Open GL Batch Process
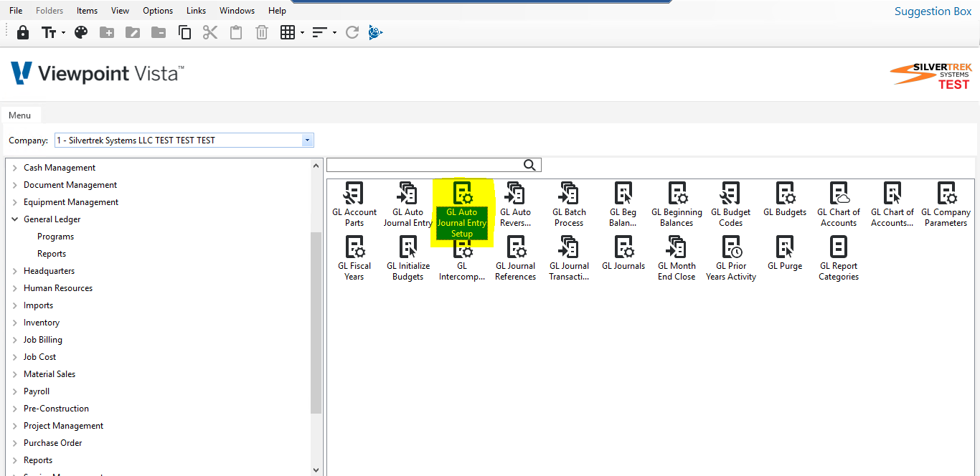The image size is (980, 476). pos(569,205)
